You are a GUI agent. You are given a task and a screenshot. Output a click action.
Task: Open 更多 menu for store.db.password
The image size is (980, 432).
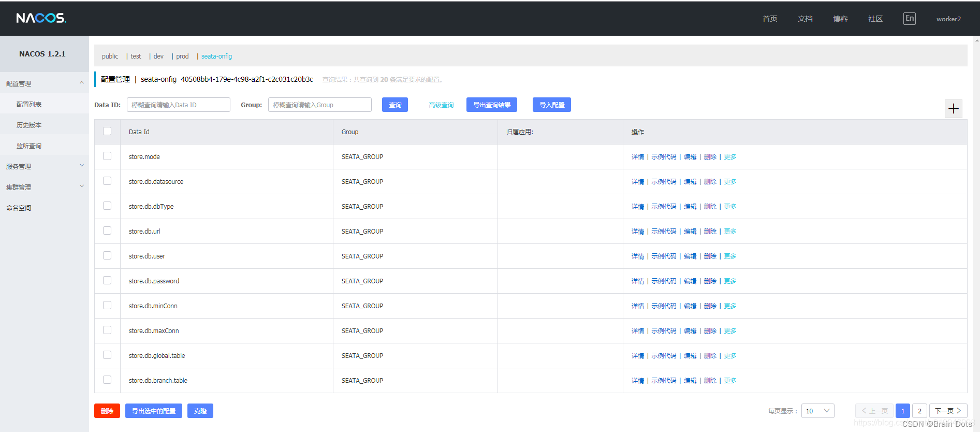730,281
